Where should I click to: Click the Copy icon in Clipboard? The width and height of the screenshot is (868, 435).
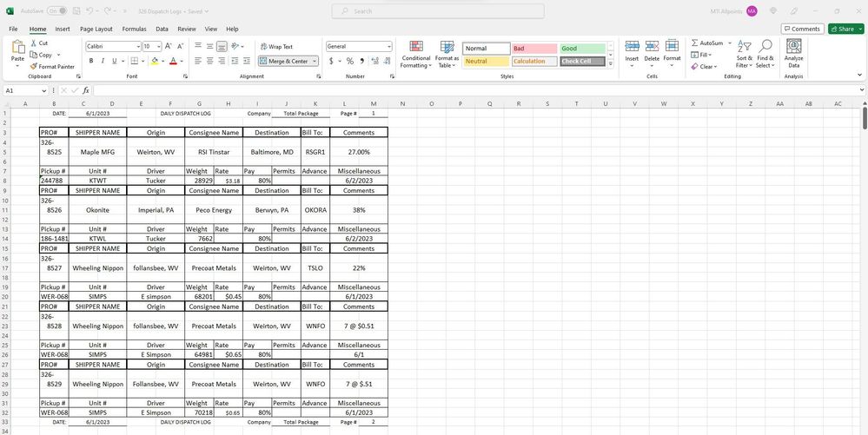coord(34,55)
